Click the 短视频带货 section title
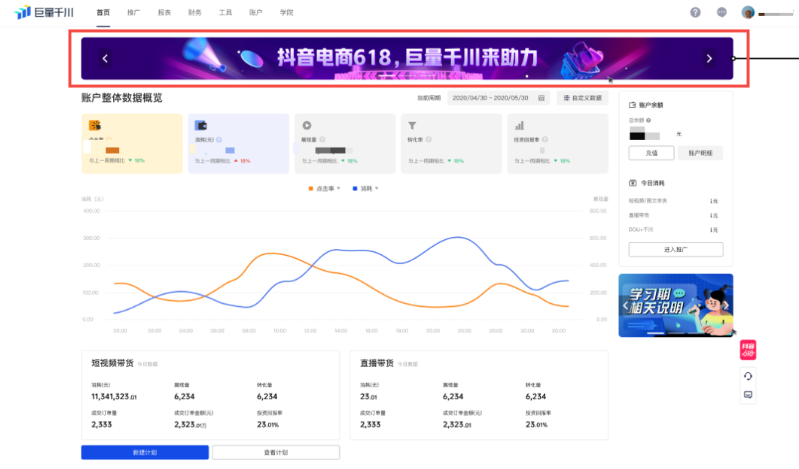The height and width of the screenshot is (469, 799). pos(112,363)
